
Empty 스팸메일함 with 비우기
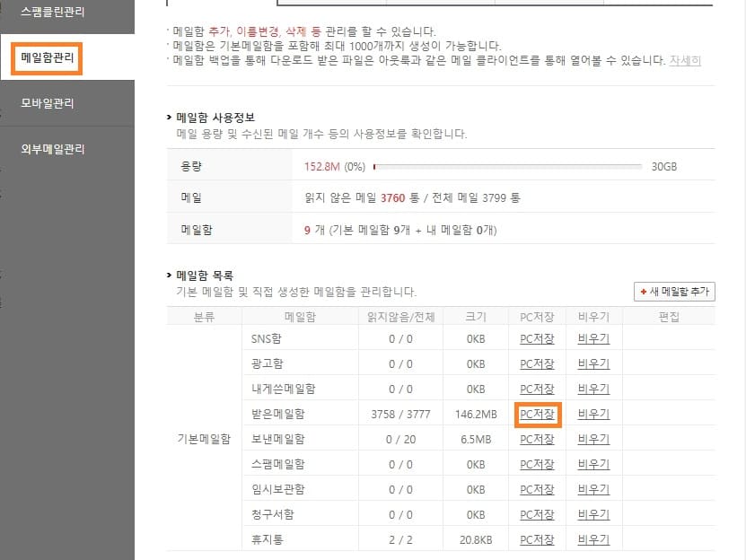click(593, 464)
